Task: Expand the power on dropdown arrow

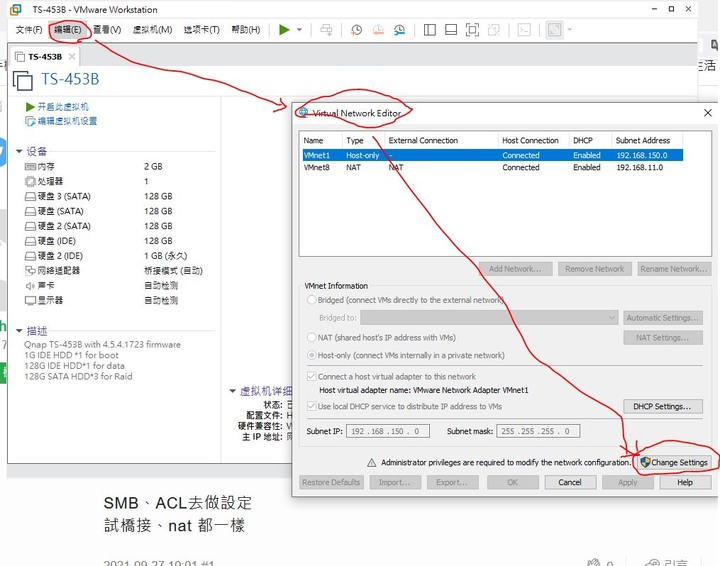Action: click(299, 30)
